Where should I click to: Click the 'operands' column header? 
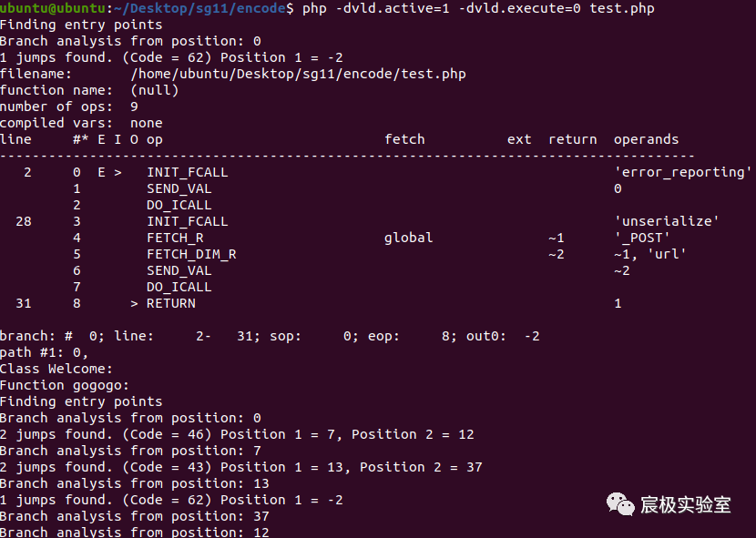click(x=646, y=140)
